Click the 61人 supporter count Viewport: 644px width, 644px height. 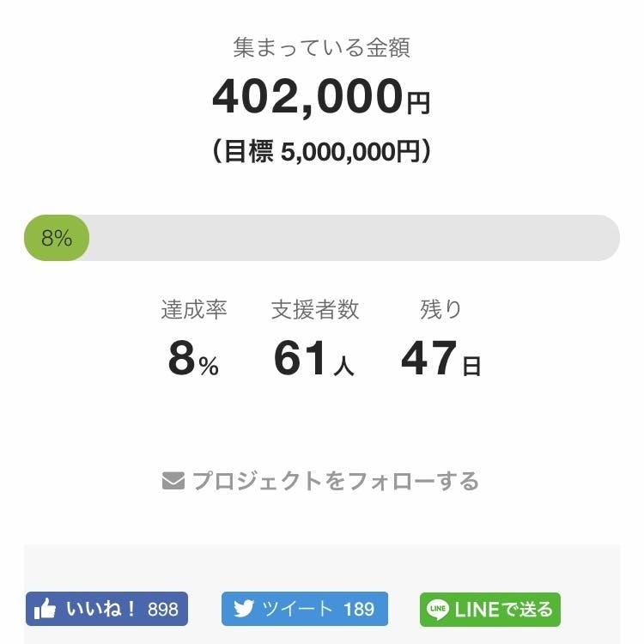pos(313,359)
